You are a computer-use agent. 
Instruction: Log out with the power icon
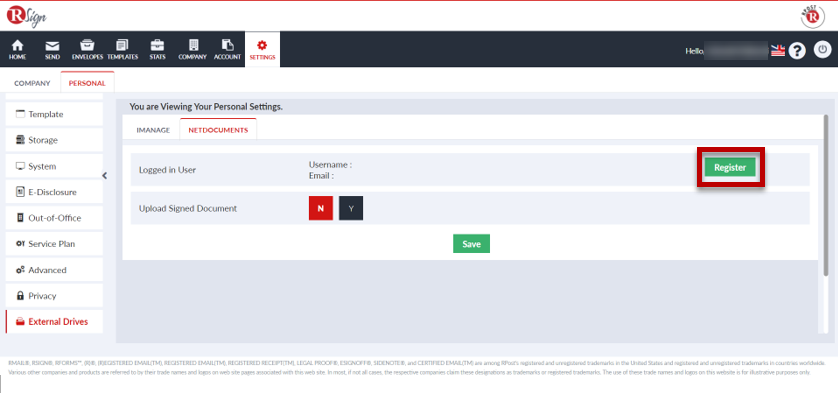823,50
